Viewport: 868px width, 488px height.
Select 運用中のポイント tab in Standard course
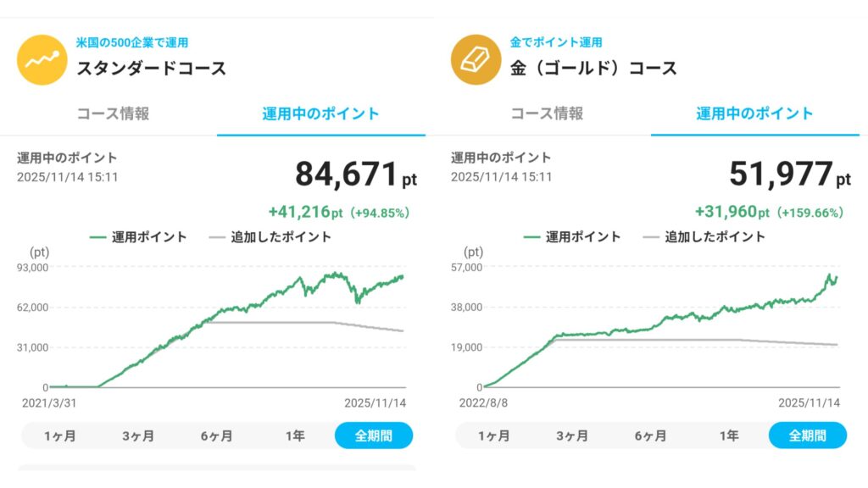point(320,114)
